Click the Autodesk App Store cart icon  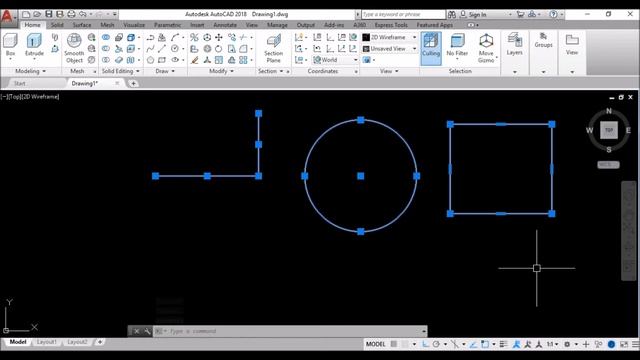click(520, 14)
